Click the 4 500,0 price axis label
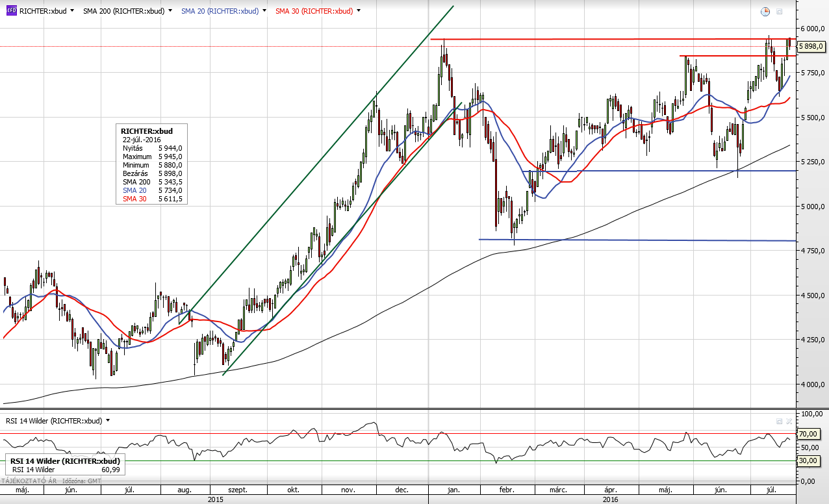 click(x=811, y=296)
